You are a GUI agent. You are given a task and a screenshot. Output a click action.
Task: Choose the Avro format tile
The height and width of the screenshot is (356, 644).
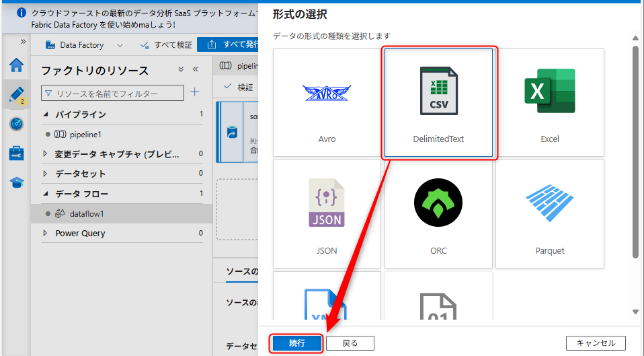[x=327, y=102]
